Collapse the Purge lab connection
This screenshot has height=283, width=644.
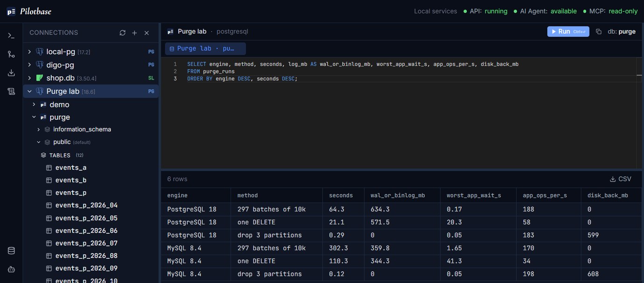(x=29, y=91)
